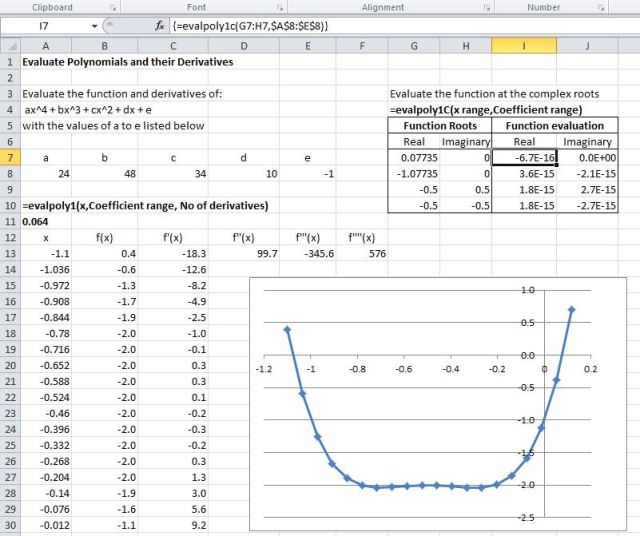Select the row 7 header
640x536 pixels.
pyautogui.click(x=8, y=158)
